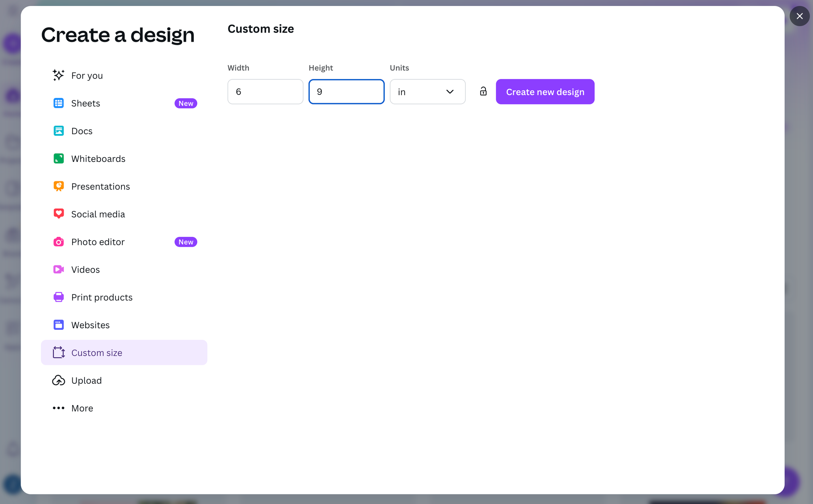Click the Social media heart icon
The image size is (813, 504).
pos(58,214)
